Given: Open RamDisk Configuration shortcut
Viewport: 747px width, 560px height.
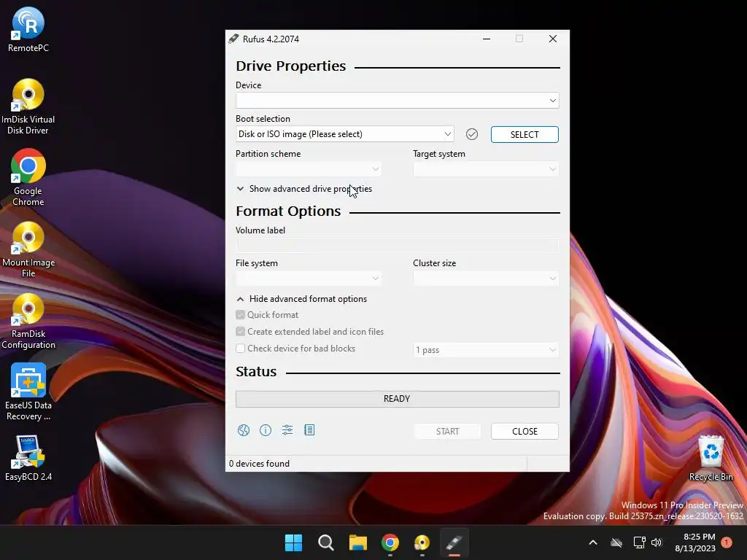Looking at the screenshot, I should point(28,321).
